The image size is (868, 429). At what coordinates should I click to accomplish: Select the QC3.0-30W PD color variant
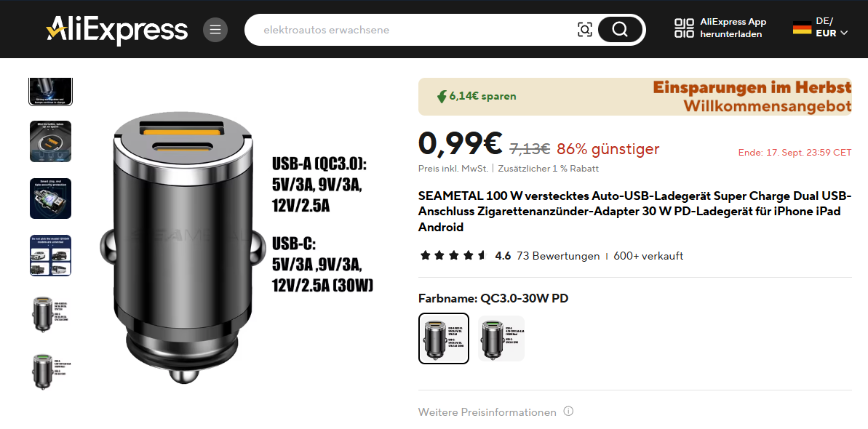443,338
